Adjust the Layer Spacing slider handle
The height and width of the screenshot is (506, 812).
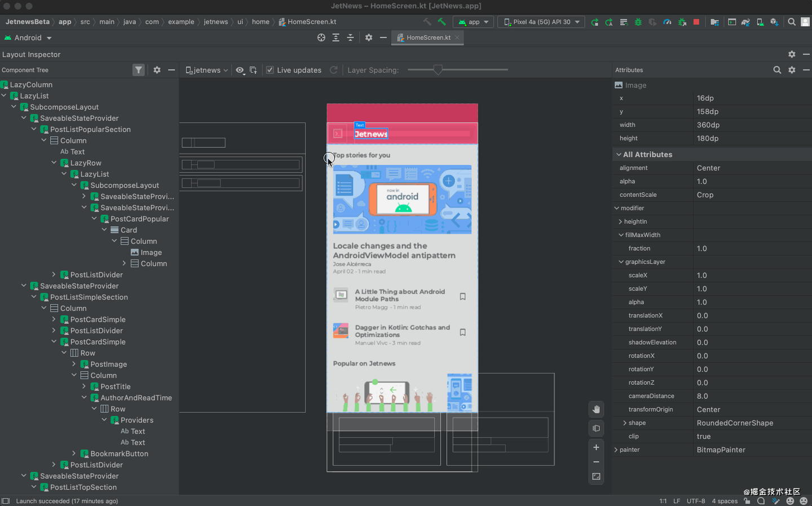[x=438, y=70]
